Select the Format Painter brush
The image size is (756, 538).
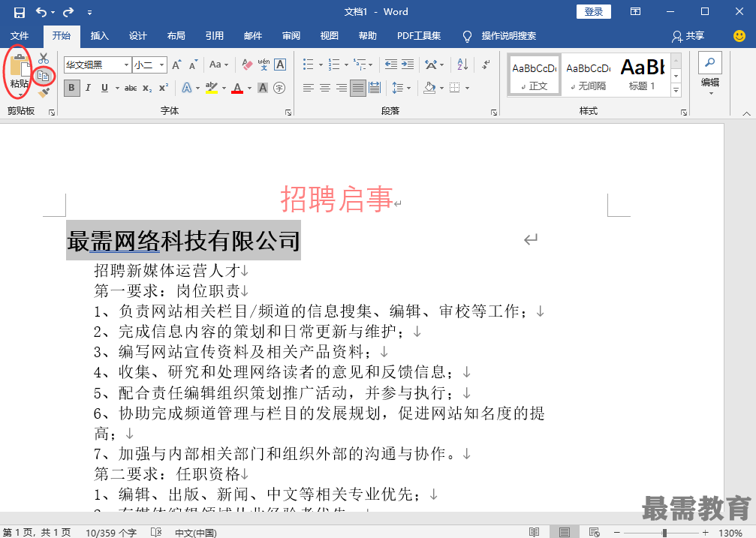tap(44, 92)
